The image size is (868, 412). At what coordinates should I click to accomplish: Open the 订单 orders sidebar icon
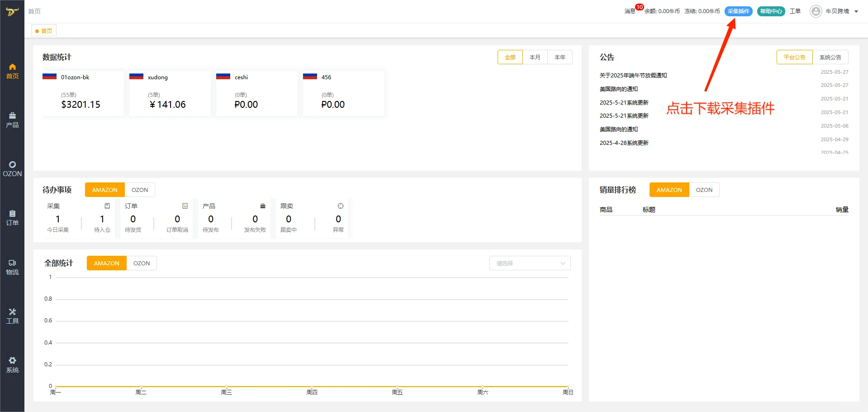point(12,218)
